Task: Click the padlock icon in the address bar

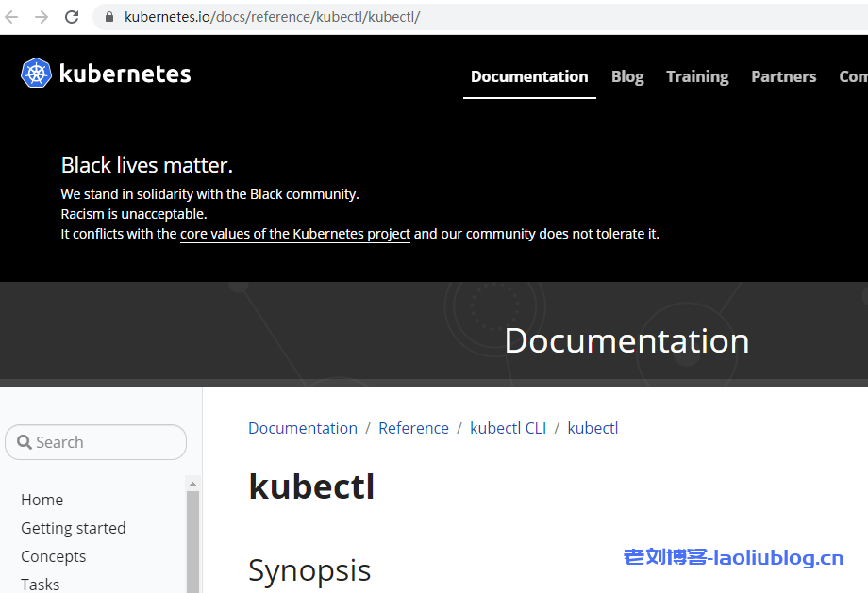Action: tap(108, 16)
